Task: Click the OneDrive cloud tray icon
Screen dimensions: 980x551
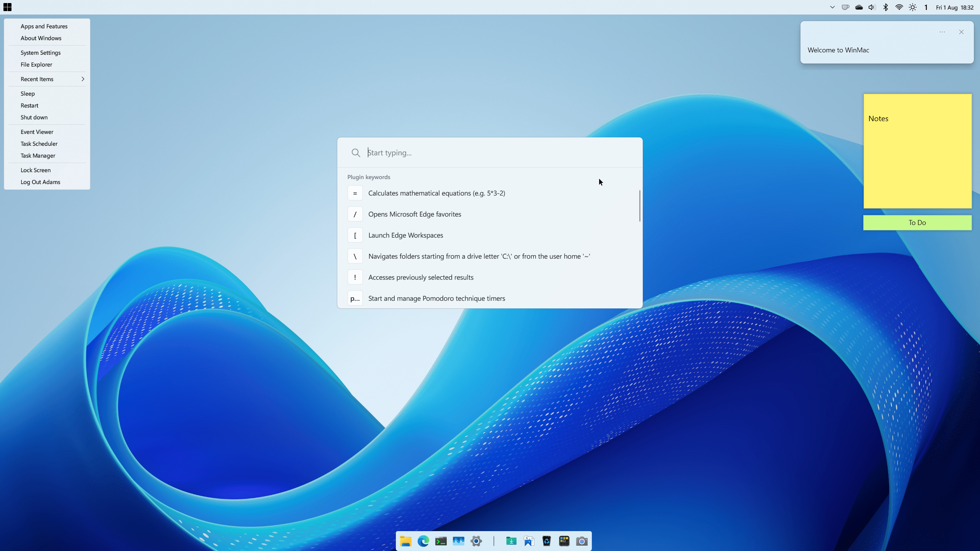Action: [859, 7]
